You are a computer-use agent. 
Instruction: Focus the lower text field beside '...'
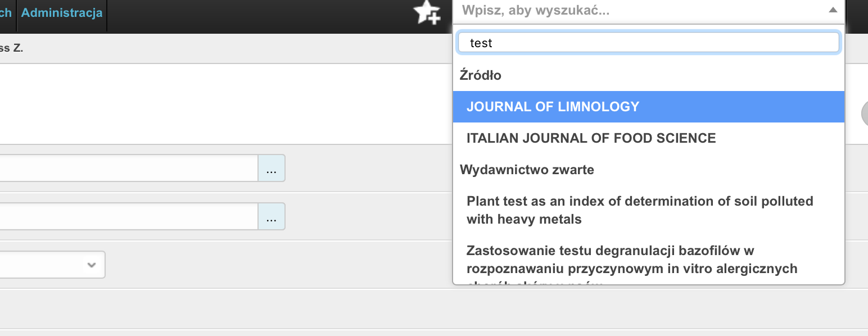point(129,216)
